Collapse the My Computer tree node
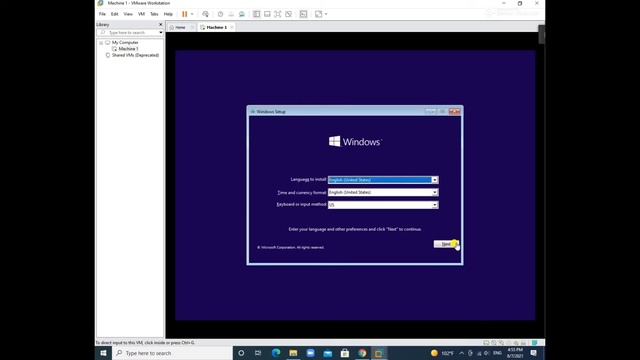The image size is (640, 360). pos(101,42)
